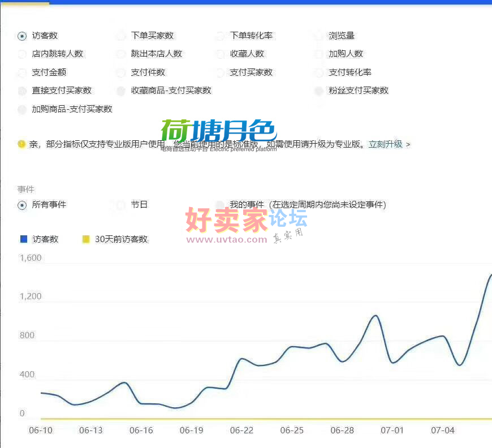The image size is (492, 448).
Task: Select the 我的事件 event filter
Action: tap(220, 205)
